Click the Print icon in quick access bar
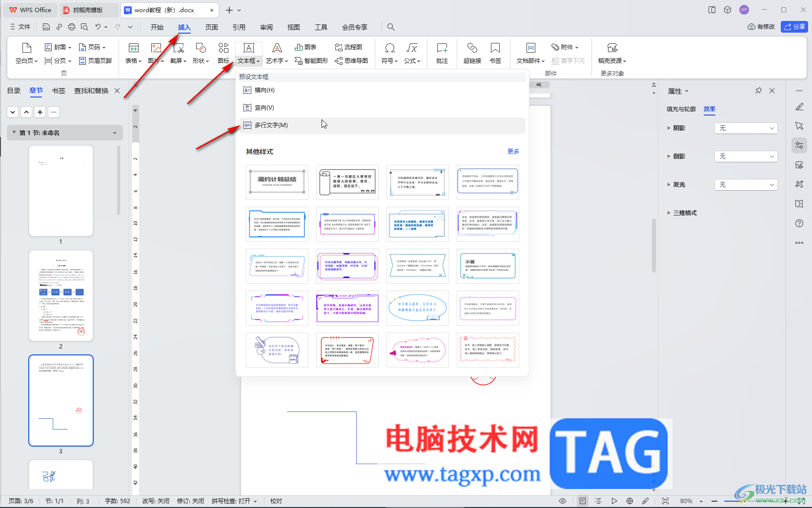Image resolution: width=812 pixels, height=508 pixels. click(x=72, y=27)
